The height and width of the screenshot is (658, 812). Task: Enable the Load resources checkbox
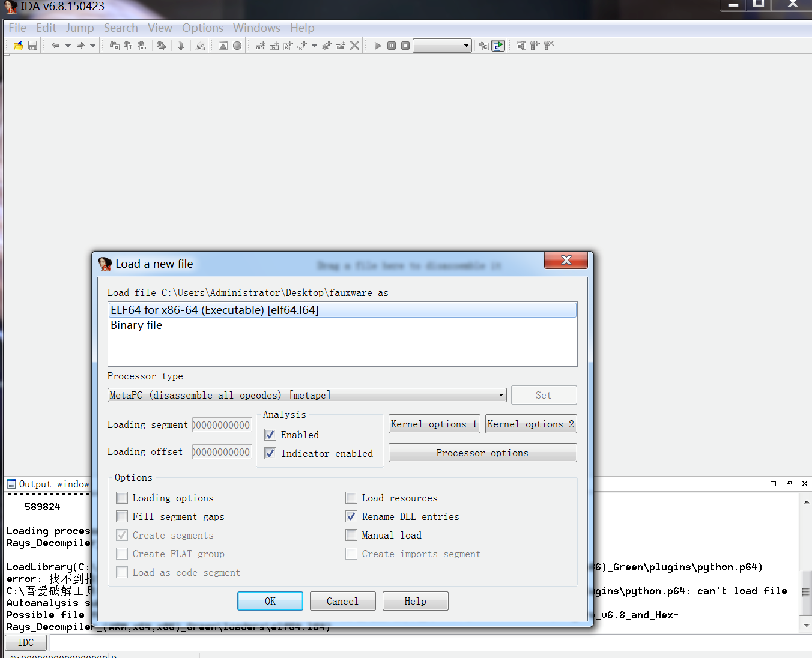tap(351, 498)
